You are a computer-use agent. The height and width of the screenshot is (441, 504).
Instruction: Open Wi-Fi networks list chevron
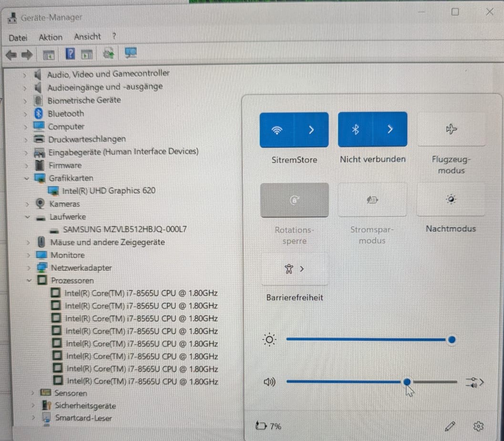point(311,130)
